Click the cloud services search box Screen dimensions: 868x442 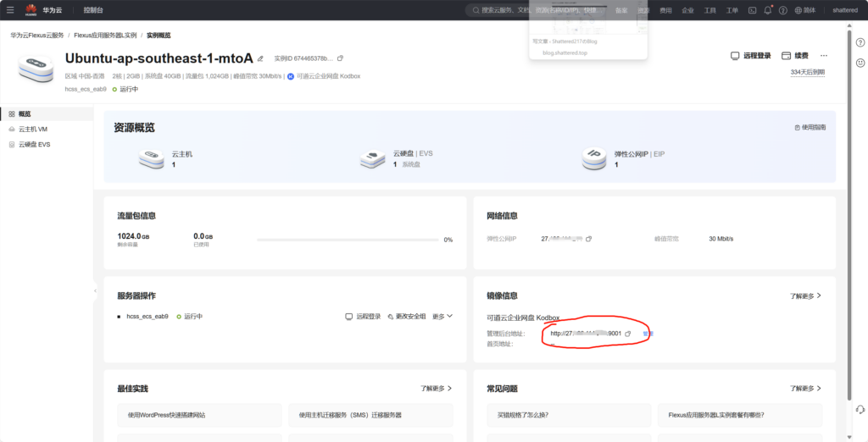pyautogui.click(x=509, y=10)
